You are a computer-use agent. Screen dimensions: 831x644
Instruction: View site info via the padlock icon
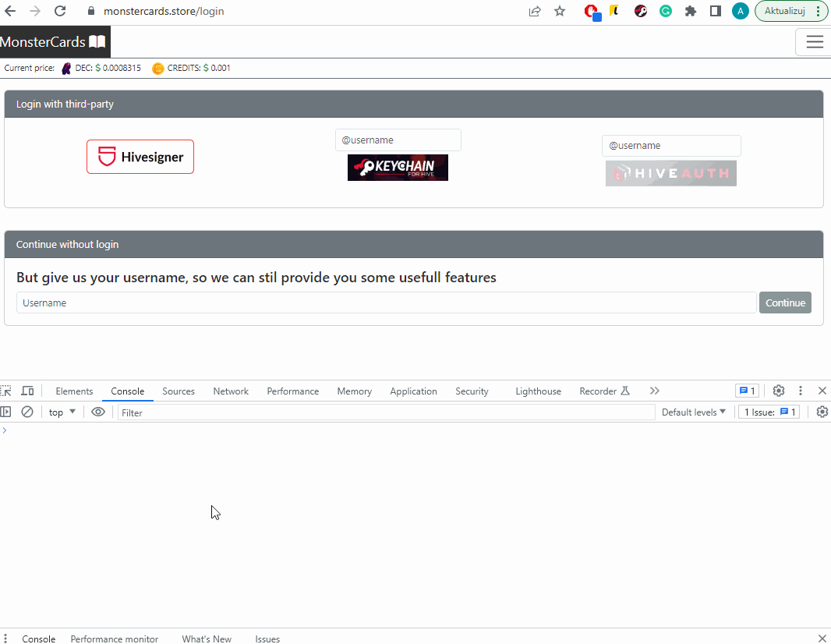[x=91, y=11]
